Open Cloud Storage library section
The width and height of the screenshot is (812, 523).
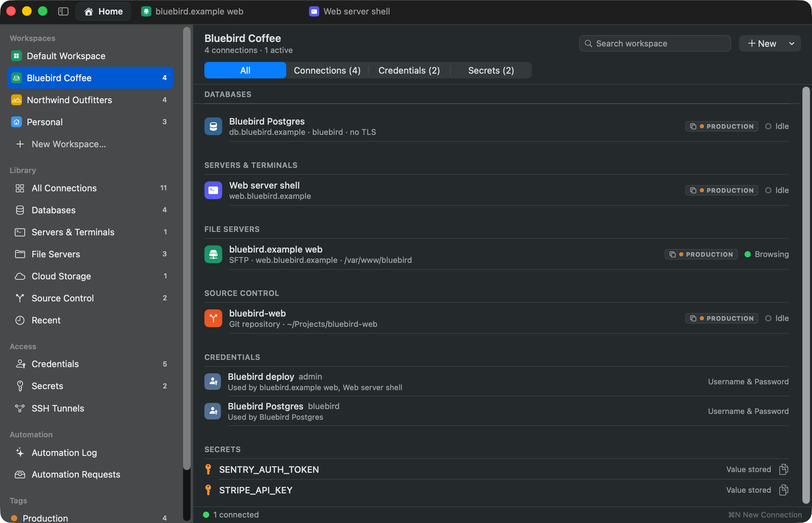[90, 276]
